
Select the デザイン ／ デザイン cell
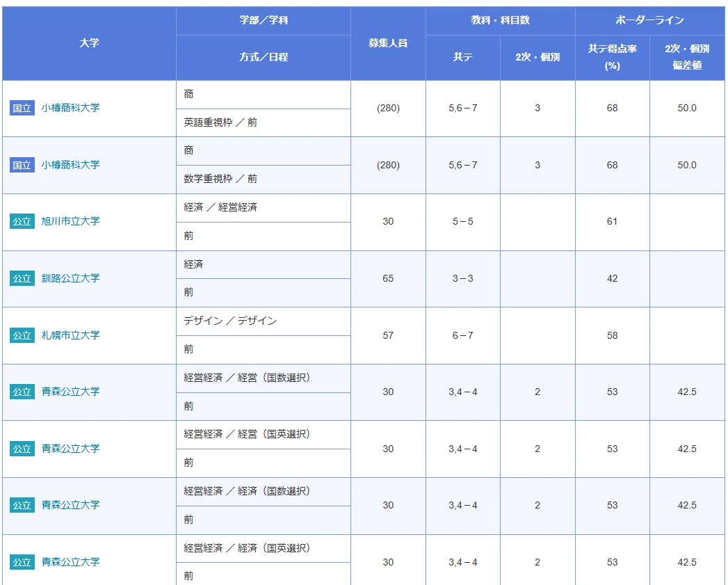(264, 321)
